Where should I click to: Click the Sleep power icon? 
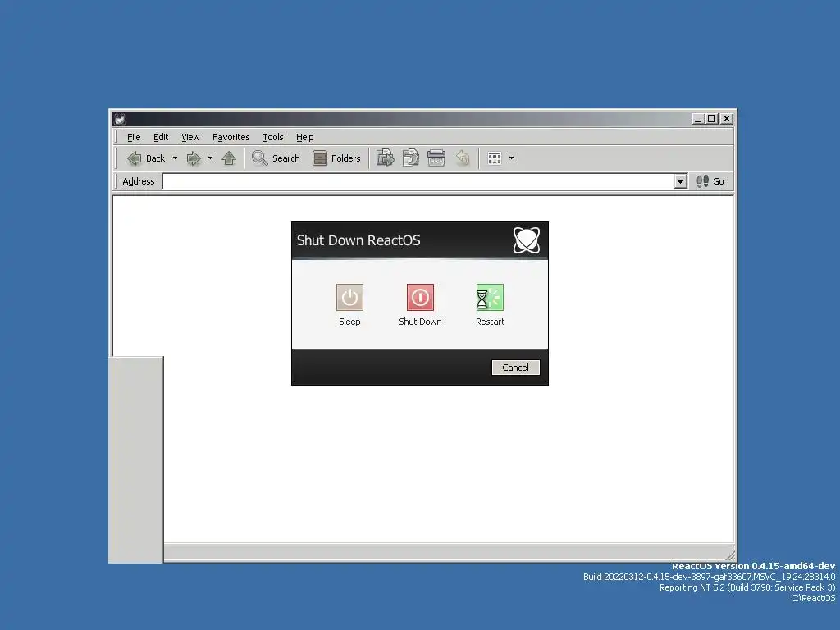coord(349,297)
